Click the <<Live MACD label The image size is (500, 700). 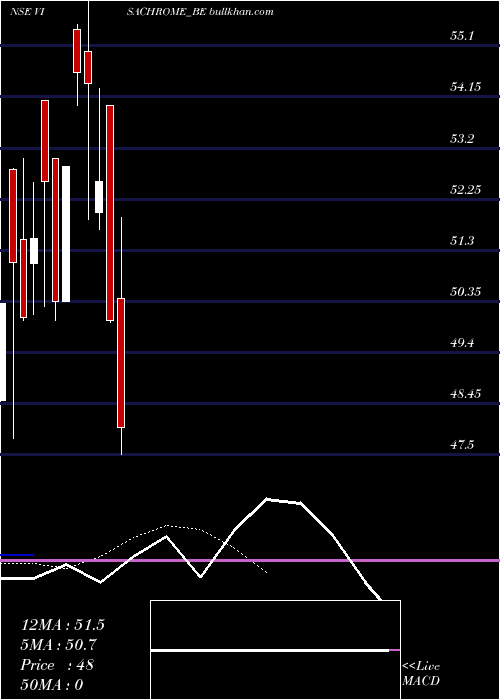pyautogui.click(x=421, y=673)
